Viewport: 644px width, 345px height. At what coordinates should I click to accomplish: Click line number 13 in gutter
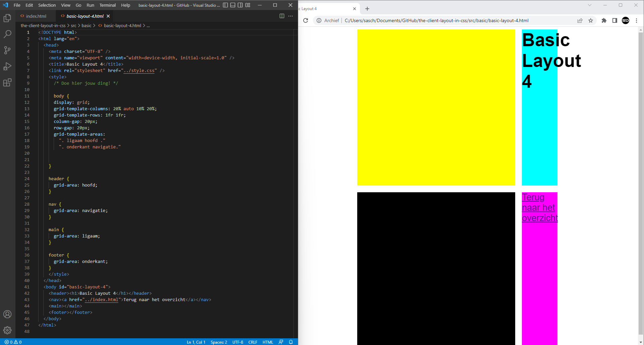click(x=27, y=109)
